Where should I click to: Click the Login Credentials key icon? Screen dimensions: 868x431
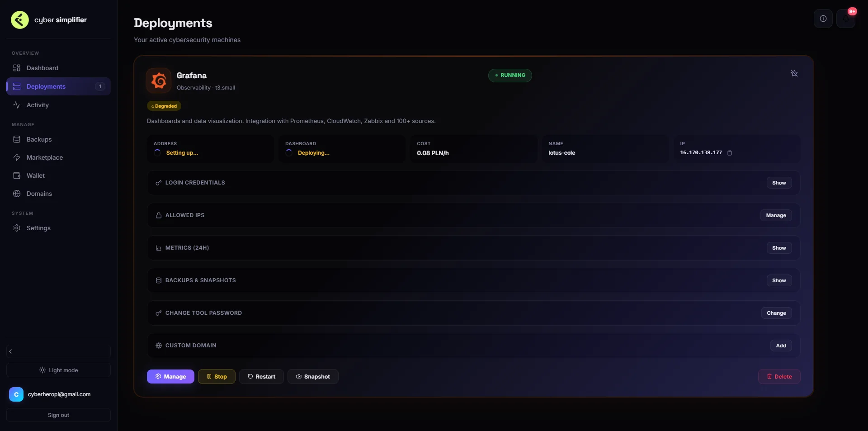159,183
